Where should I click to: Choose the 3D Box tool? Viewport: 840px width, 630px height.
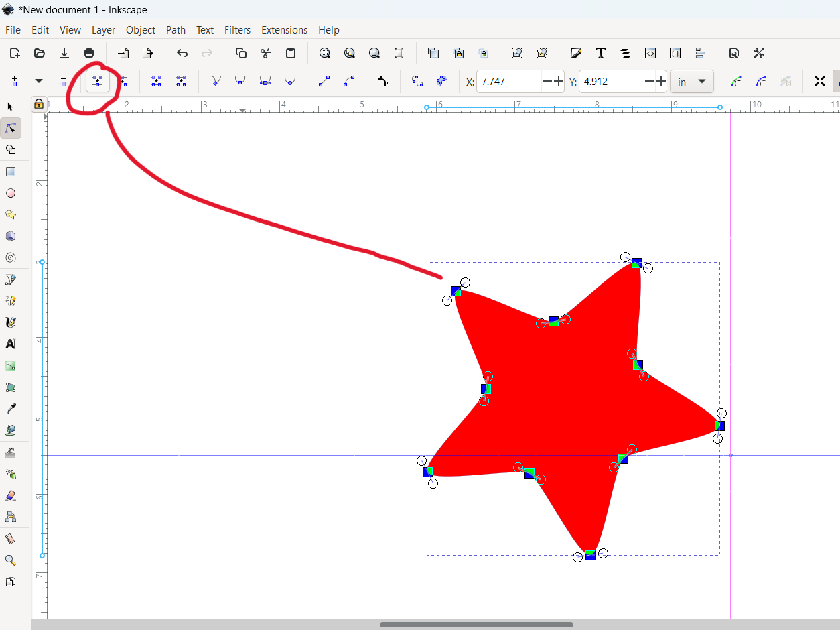tap(10, 236)
